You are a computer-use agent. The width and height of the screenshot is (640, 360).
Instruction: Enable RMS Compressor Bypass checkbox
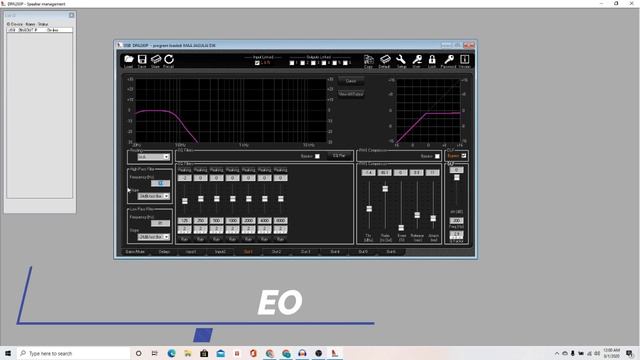point(437,156)
